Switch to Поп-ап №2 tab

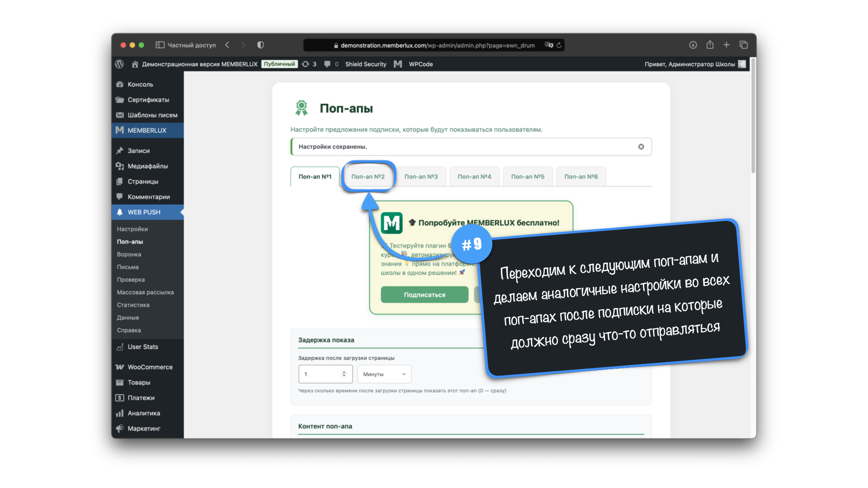pyautogui.click(x=368, y=177)
